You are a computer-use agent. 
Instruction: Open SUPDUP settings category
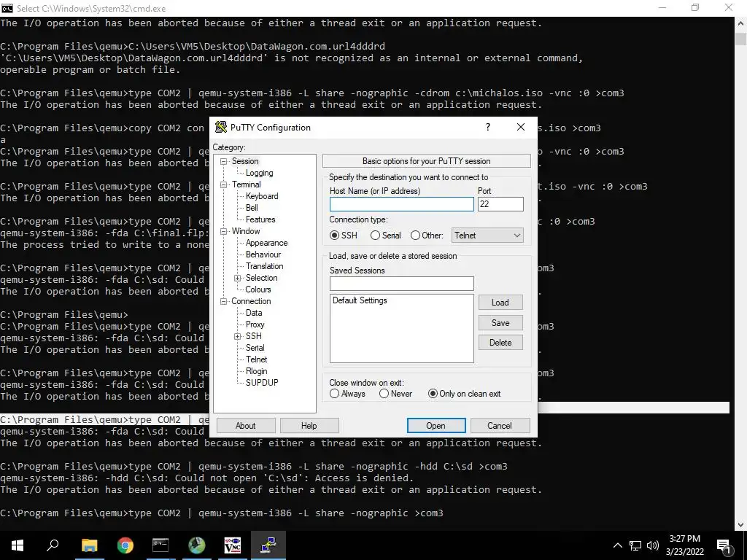[x=262, y=382]
